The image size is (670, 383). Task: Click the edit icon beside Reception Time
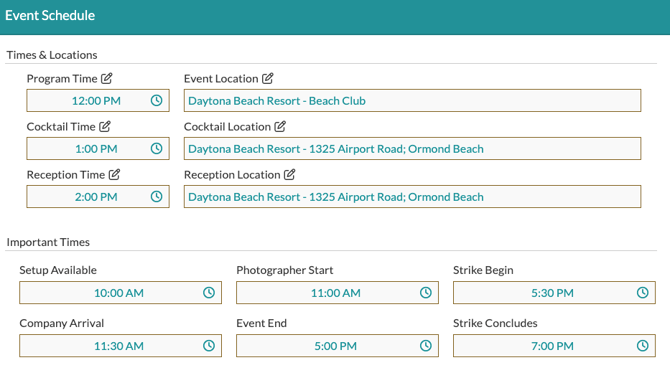click(114, 174)
